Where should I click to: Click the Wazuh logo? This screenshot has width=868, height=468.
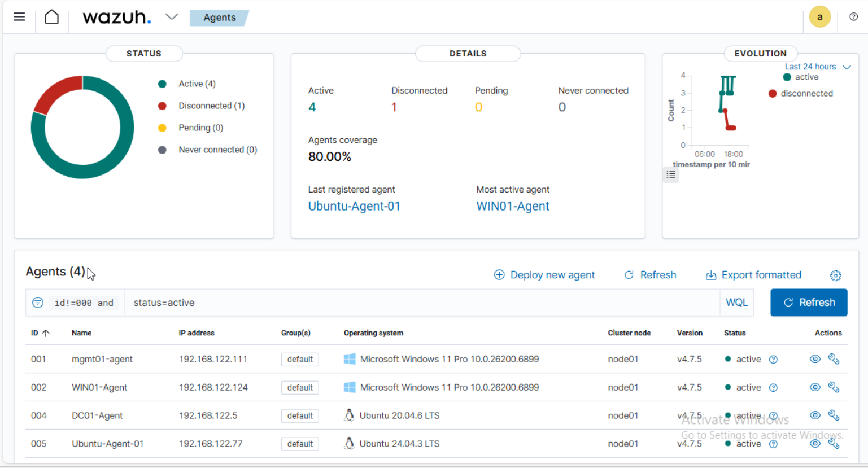coord(117,17)
